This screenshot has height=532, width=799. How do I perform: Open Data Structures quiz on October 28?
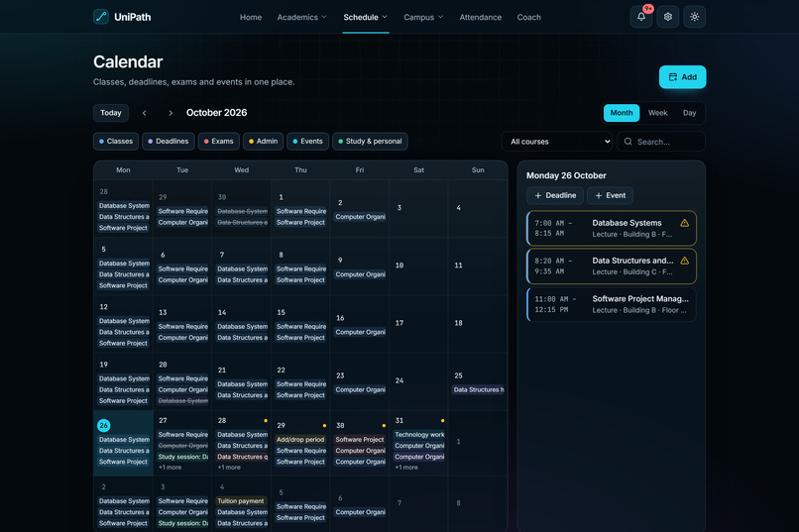click(x=242, y=457)
